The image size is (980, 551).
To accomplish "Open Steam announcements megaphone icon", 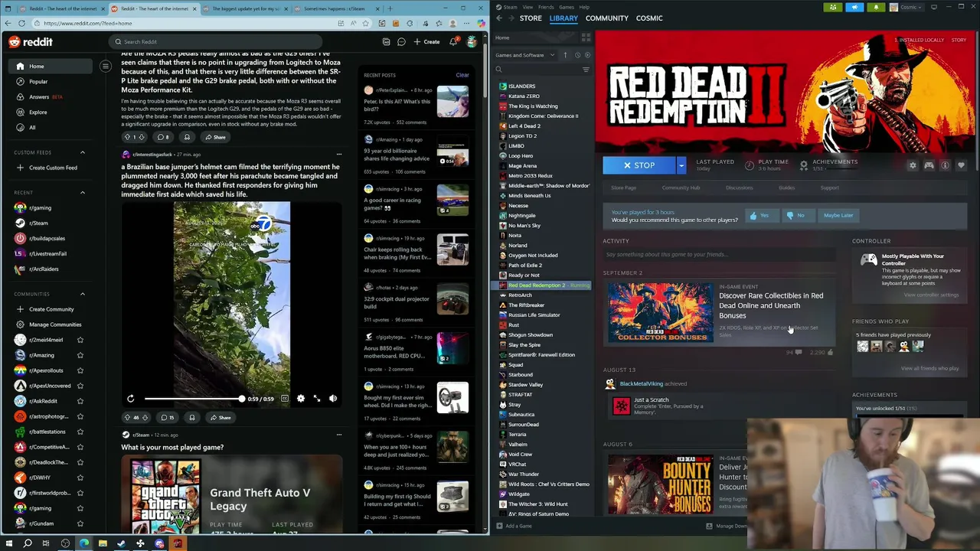I will [854, 7].
